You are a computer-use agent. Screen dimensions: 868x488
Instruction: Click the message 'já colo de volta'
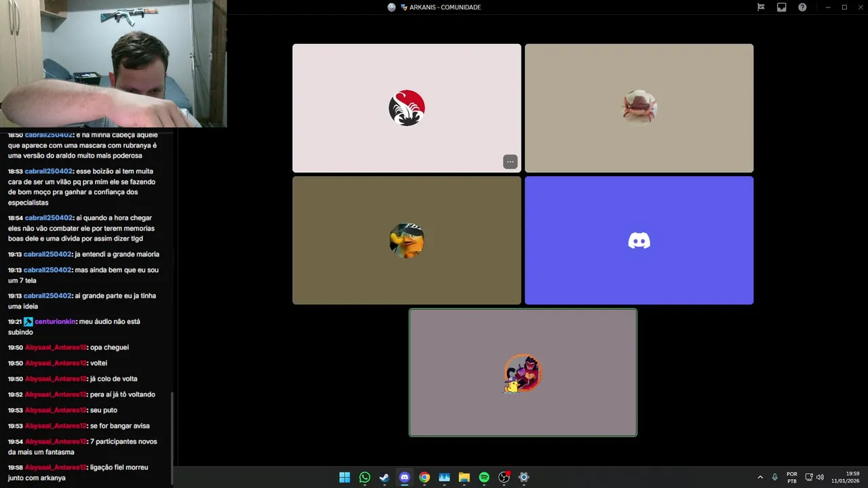114,379
